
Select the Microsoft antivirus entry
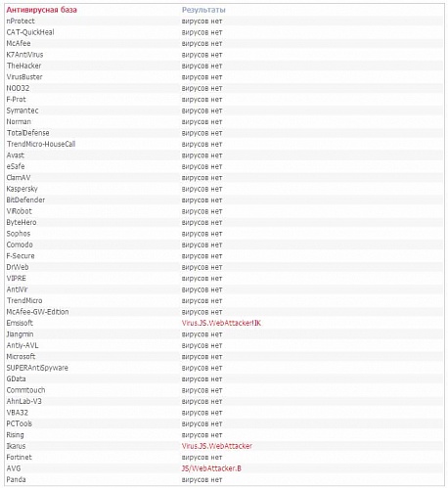[x=21, y=357]
